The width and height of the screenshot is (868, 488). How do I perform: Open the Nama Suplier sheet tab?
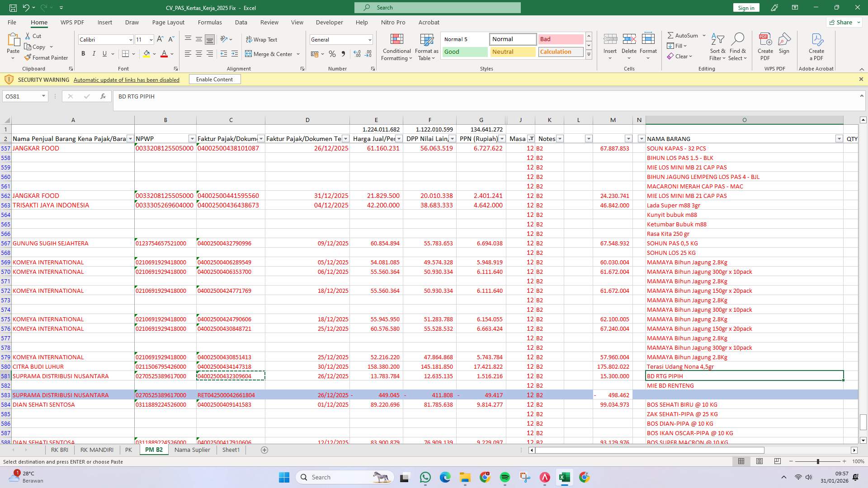(192, 450)
